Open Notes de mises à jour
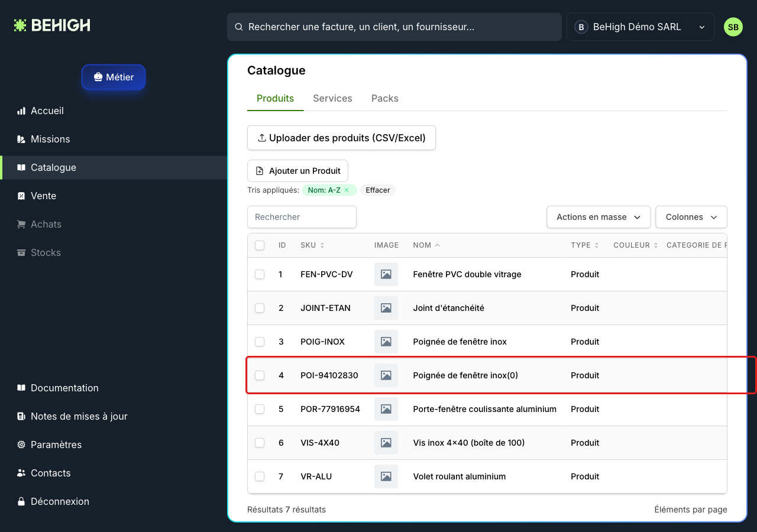The width and height of the screenshot is (757, 532). pos(114,417)
